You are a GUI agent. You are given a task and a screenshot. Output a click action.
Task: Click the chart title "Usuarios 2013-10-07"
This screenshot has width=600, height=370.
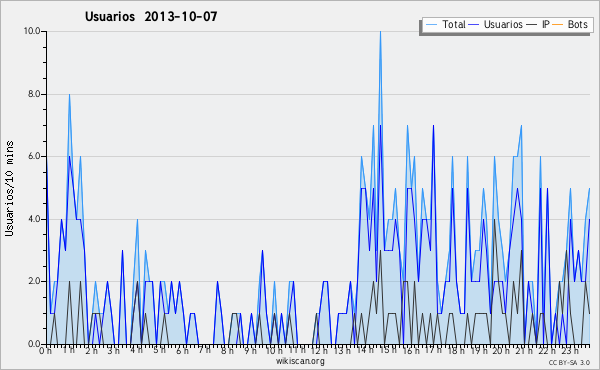(x=151, y=16)
